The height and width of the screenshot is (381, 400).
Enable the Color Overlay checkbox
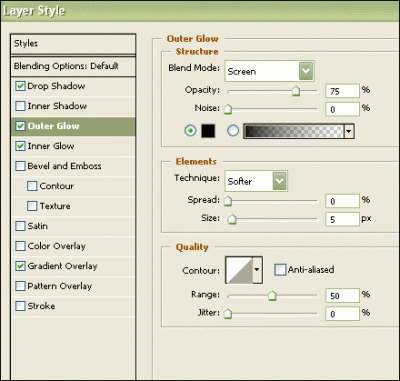20,246
